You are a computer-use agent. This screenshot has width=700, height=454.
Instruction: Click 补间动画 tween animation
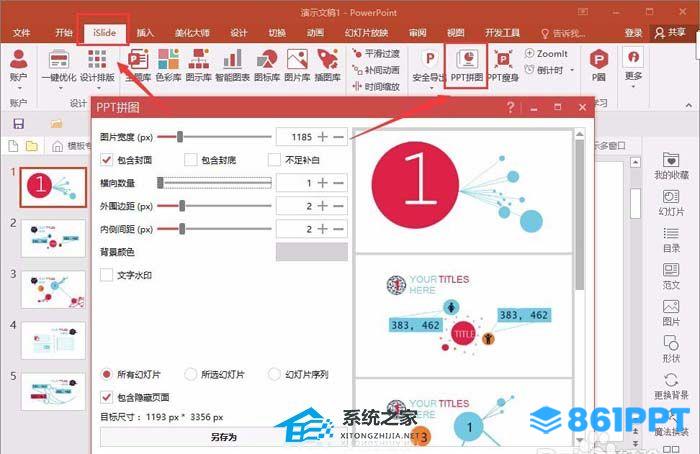[376, 70]
